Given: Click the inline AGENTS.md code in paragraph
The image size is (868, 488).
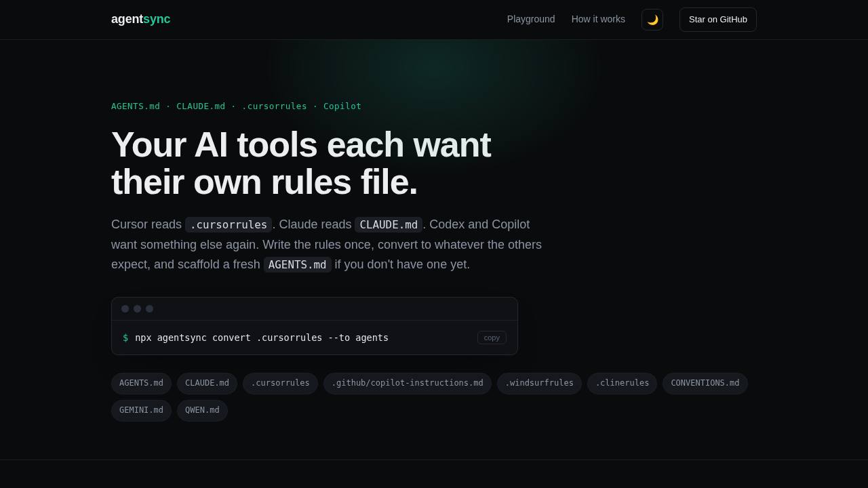Looking at the screenshot, I should [x=298, y=264].
